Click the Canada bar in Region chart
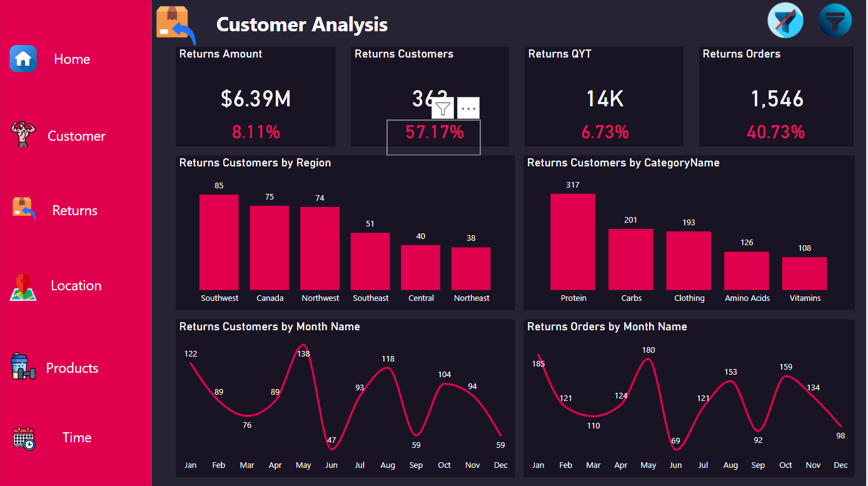This screenshot has height=486, width=868. tap(270, 248)
